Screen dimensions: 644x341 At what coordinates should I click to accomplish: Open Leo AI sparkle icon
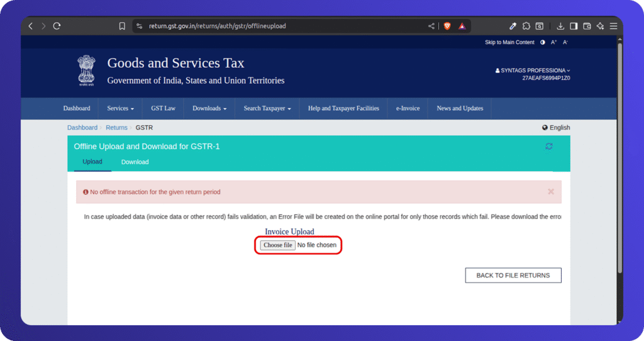point(600,26)
